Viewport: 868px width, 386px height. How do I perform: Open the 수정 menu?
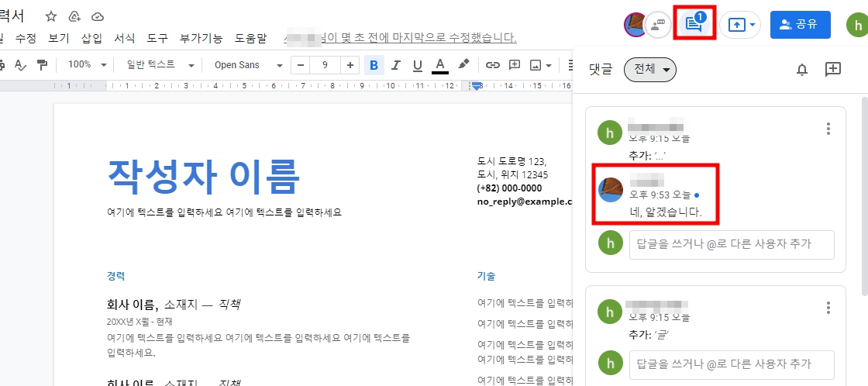26,38
